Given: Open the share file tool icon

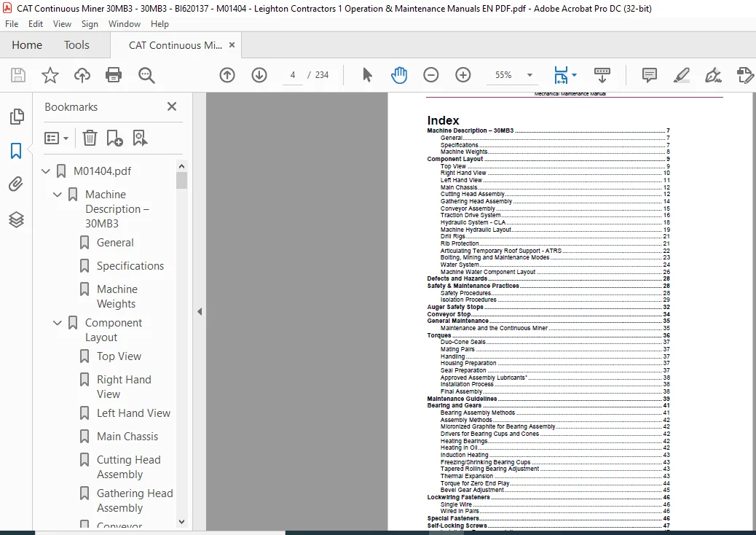Looking at the screenshot, I should 745,75.
